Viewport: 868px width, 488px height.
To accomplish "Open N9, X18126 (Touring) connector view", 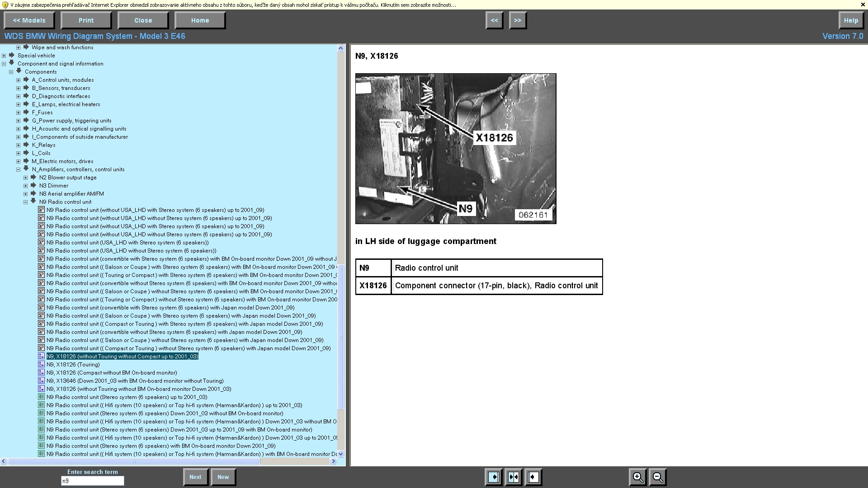I will pyautogui.click(x=73, y=365).
